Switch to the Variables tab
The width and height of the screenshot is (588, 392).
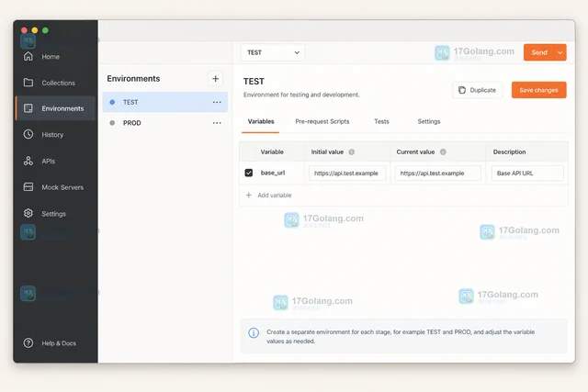tap(261, 121)
